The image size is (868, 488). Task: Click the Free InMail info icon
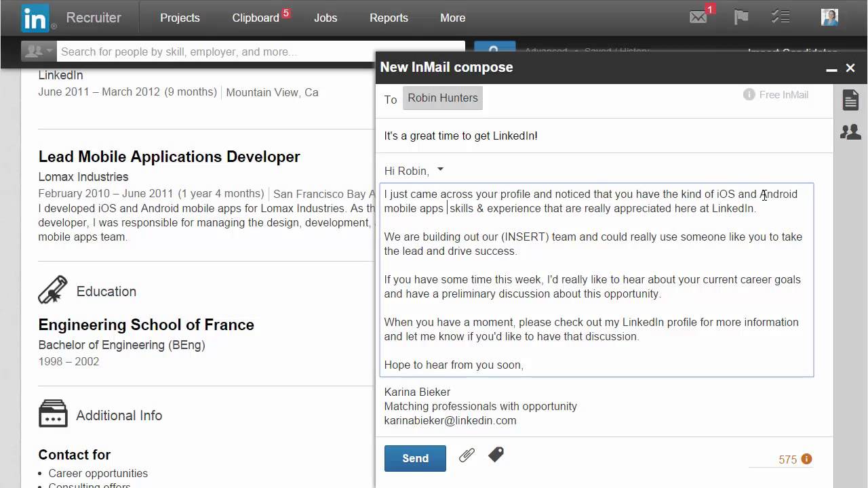pyautogui.click(x=749, y=95)
